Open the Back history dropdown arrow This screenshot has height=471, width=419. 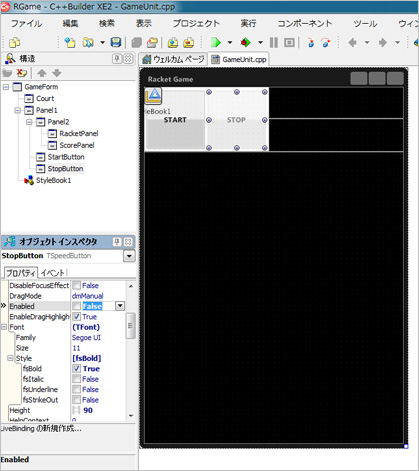367,43
